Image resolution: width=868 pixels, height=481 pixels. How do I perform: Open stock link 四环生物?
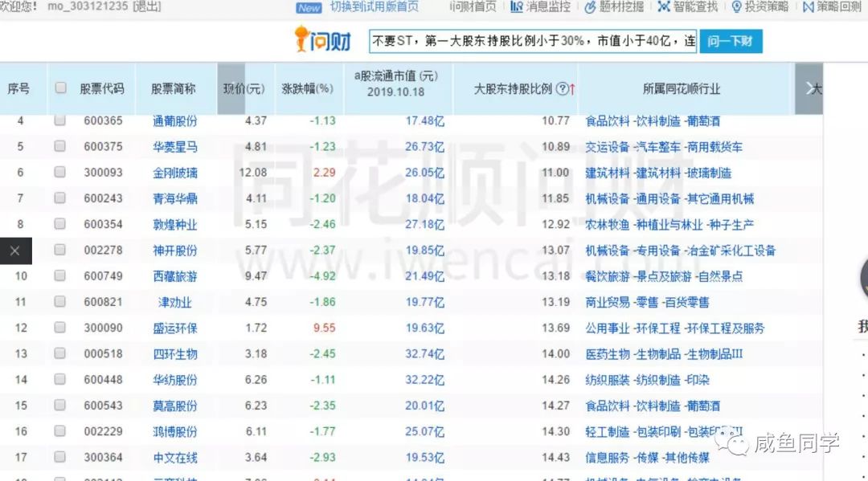point(175,354)
